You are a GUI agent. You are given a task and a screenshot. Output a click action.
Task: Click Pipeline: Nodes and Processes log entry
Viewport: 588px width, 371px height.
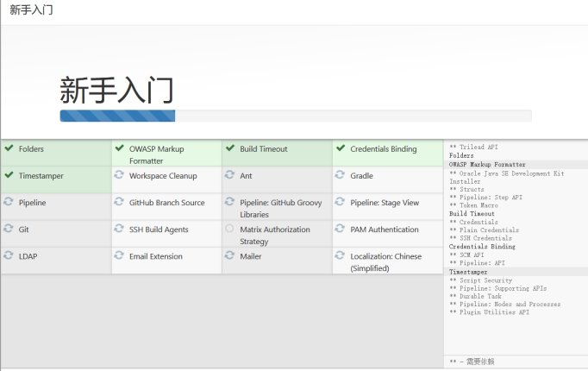(505, 305)
